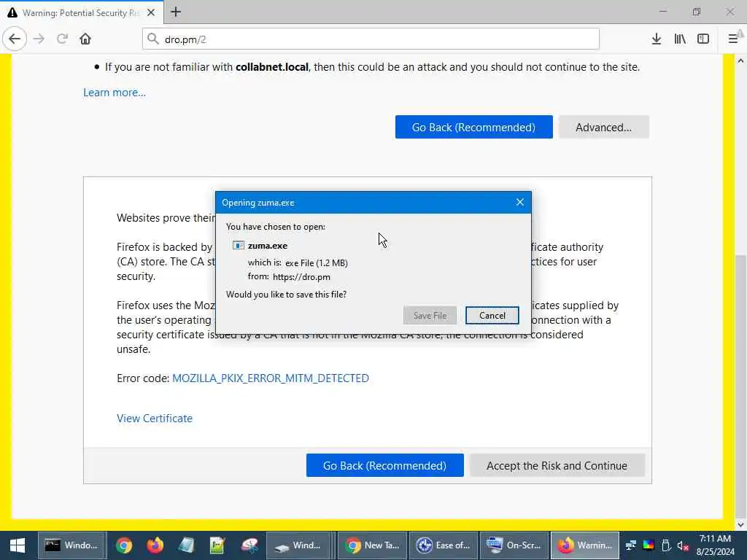Select the Warning: Potential Security Risk tab
747x560 pixels.
[x=81, y=12]
